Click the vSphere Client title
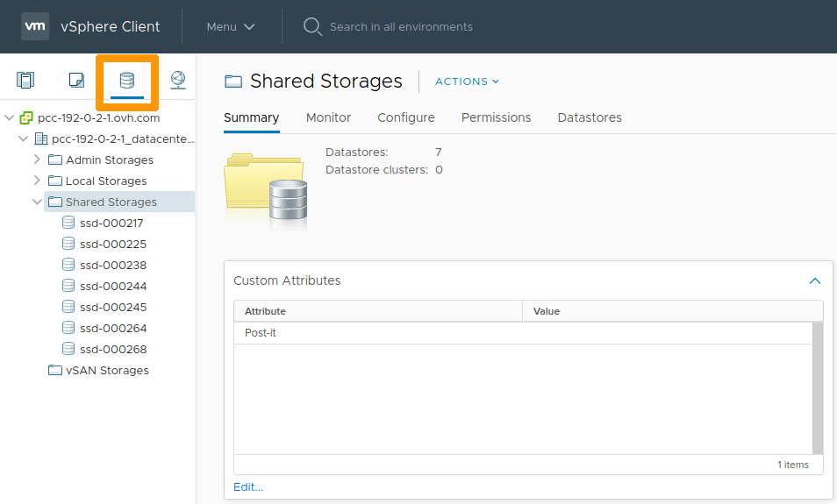 click(x=111, y=26)
